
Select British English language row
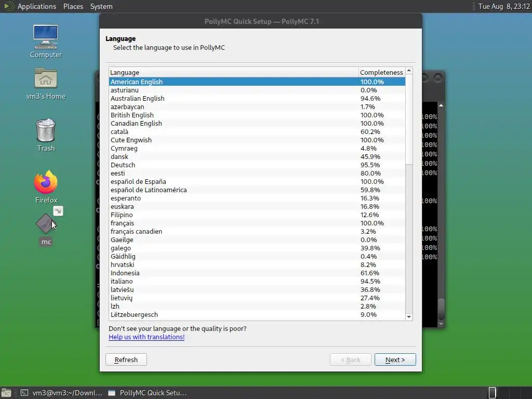point(257,115)
